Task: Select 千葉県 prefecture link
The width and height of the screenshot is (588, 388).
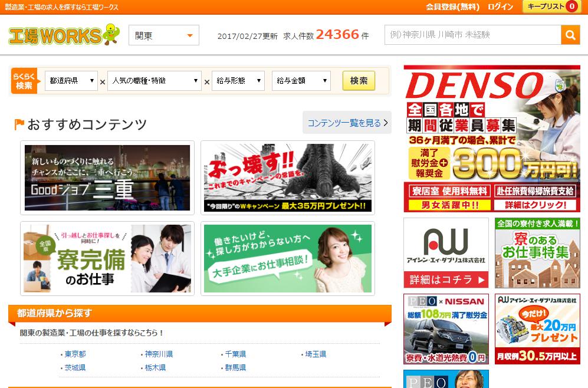Action: pyautogui.click(x=235, y=354)
